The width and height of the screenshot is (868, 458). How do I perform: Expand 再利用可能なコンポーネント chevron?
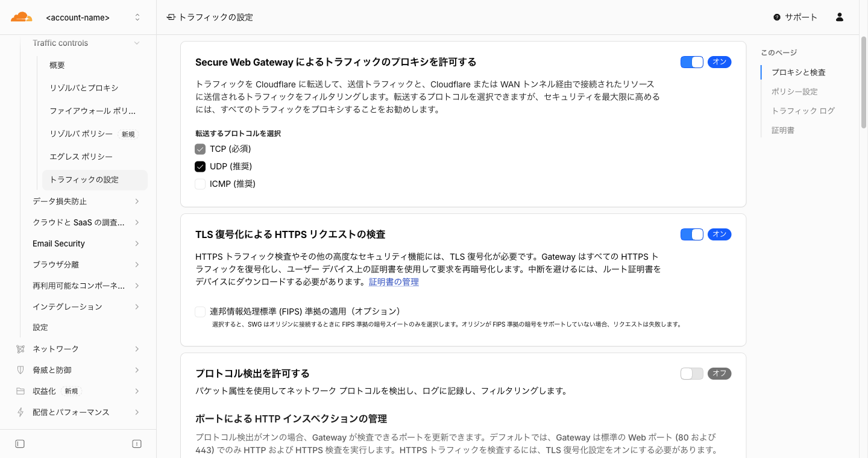click(x=137, y=286)
